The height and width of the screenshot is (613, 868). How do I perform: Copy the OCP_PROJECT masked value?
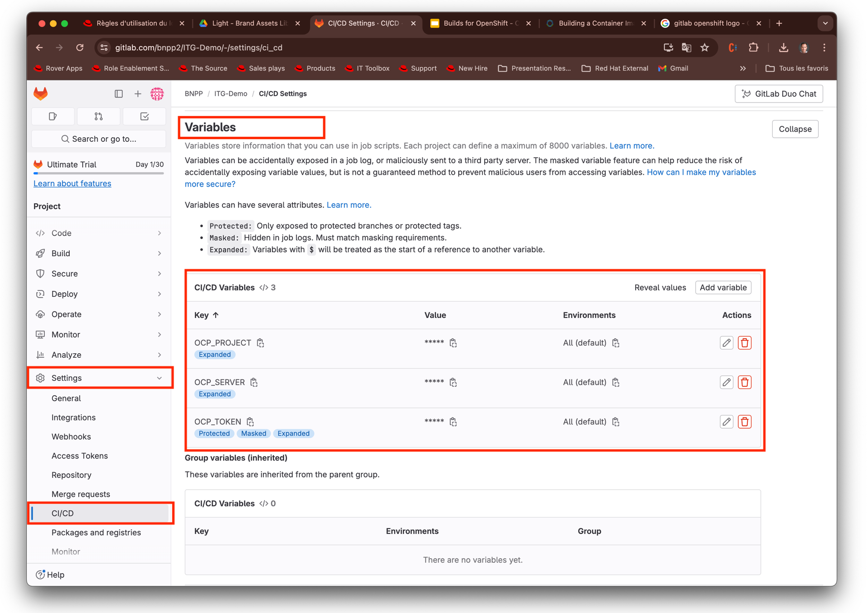(x=453, y=343)
